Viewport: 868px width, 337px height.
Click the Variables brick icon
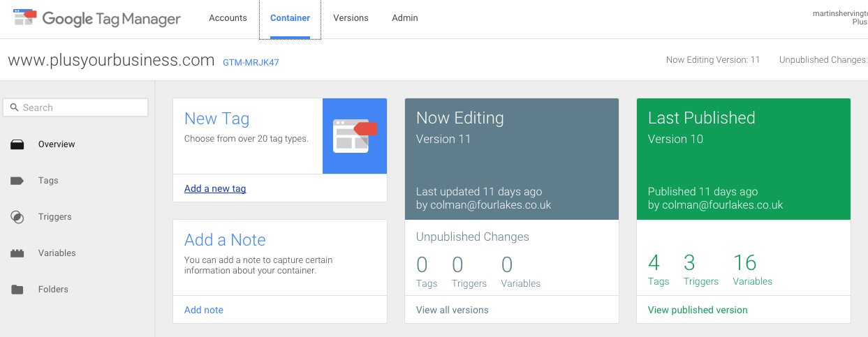tap(17, 253)
